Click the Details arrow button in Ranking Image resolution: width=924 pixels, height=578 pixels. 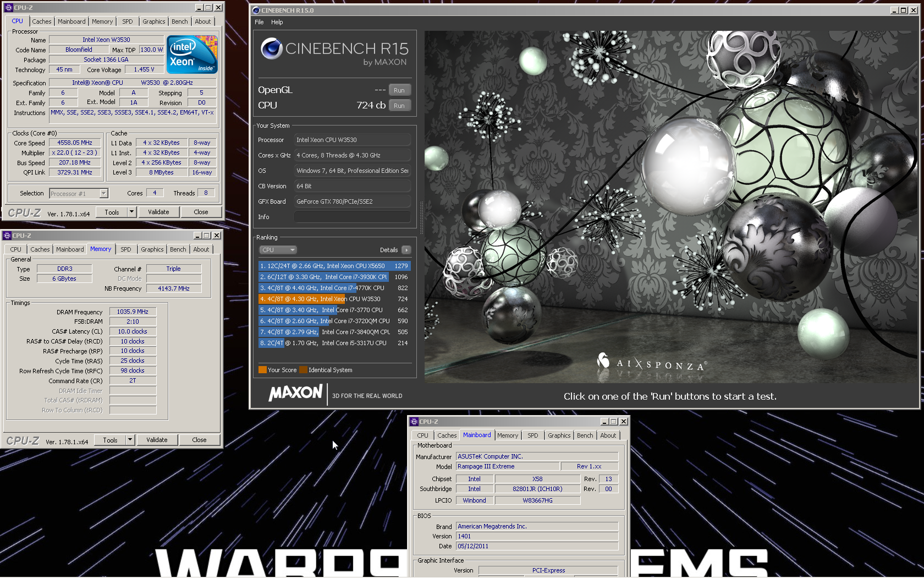click(406, 250)
